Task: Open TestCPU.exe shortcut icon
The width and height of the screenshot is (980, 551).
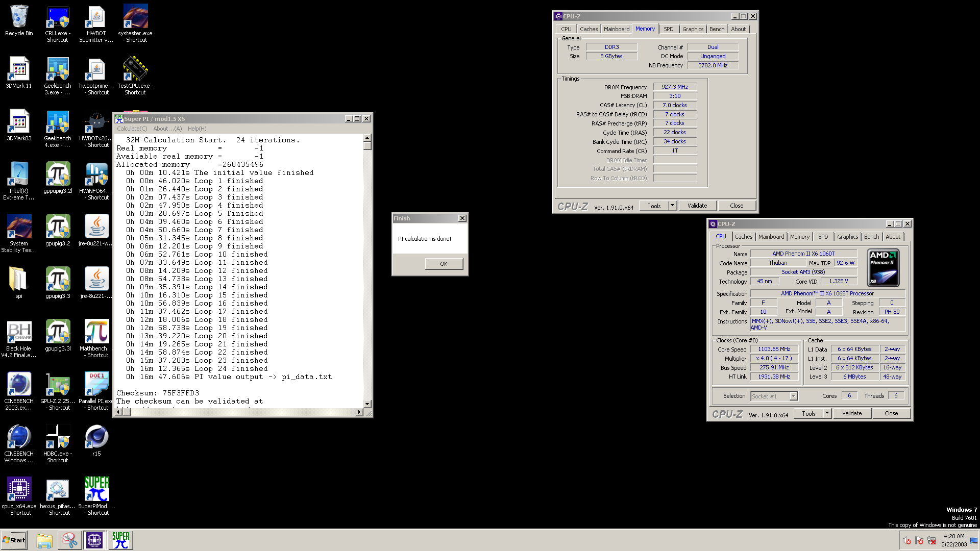Action: pos(135,76)
